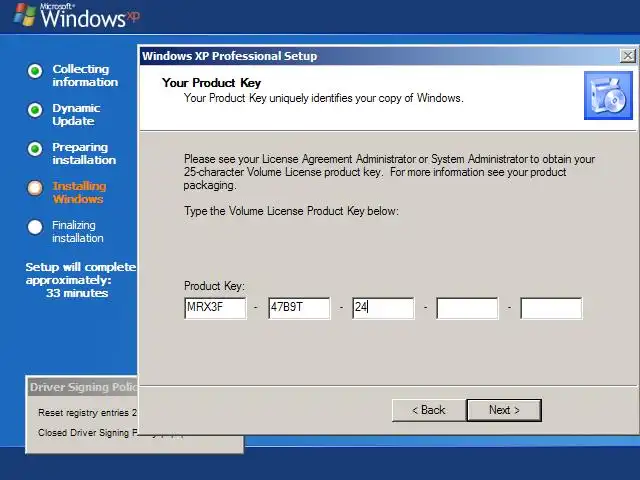Click the "Collecting information" step text

85,76
